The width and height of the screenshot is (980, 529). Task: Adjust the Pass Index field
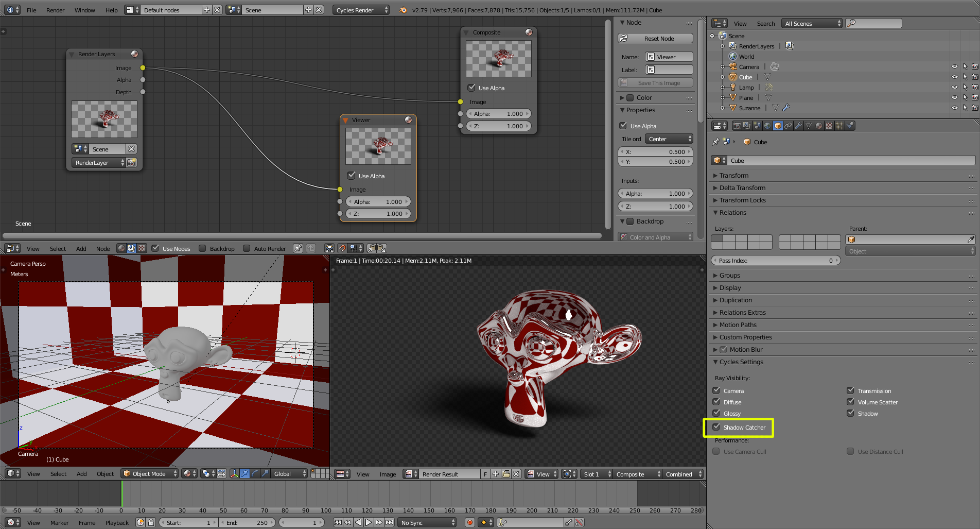point(776,261)
